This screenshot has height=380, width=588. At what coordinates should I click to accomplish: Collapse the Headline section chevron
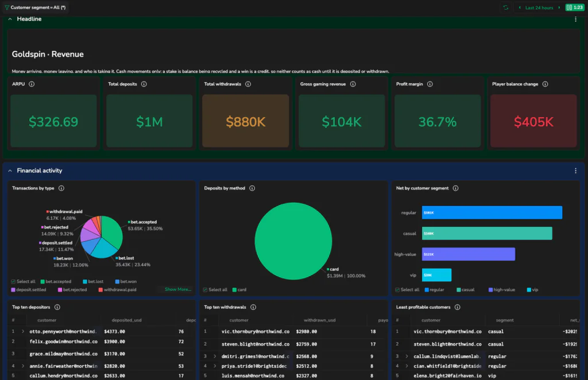[10, 19]
